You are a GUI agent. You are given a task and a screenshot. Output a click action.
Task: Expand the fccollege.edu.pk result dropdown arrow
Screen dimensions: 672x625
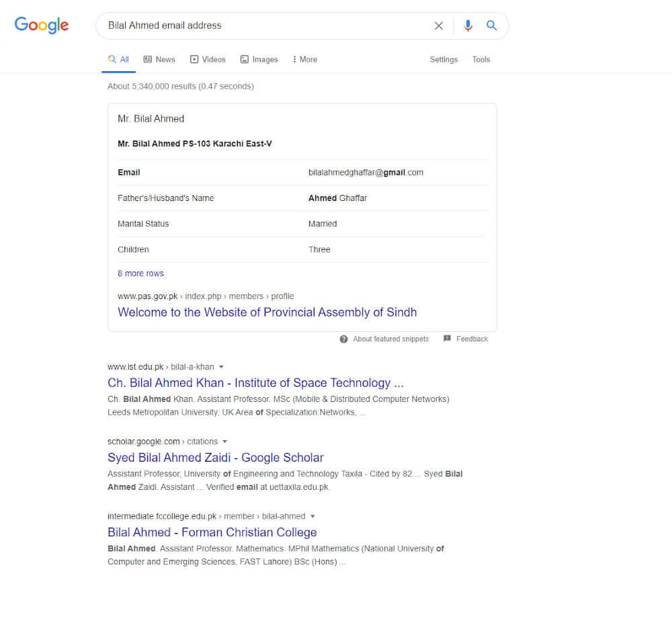[312, 516]
